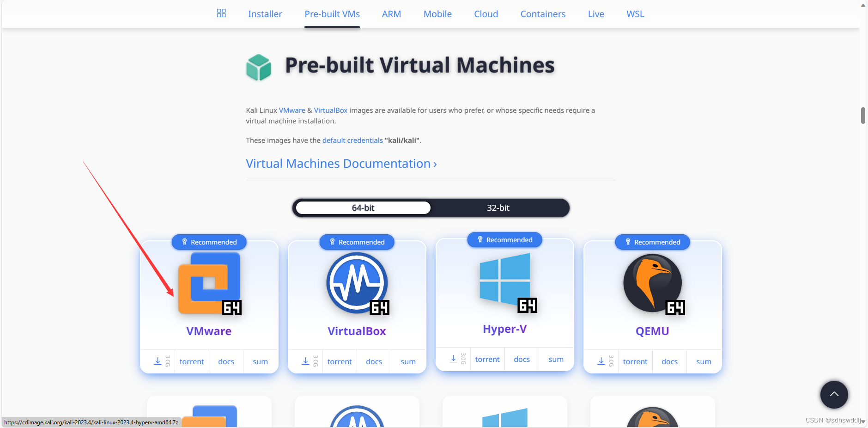Select the 64-bit toggle option
This screenshot has height=428, width=868.
pyautogui.click(x=363, y=208)
